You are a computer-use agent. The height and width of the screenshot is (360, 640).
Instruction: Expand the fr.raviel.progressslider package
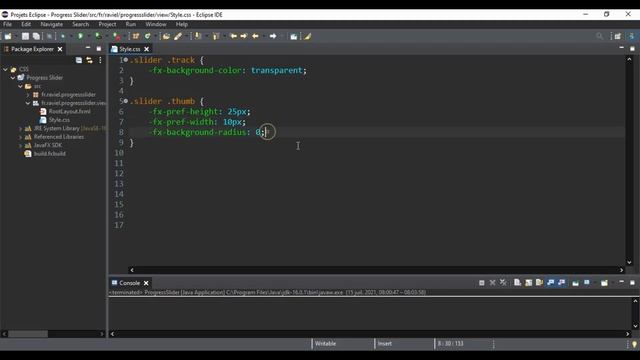(28, 95)
